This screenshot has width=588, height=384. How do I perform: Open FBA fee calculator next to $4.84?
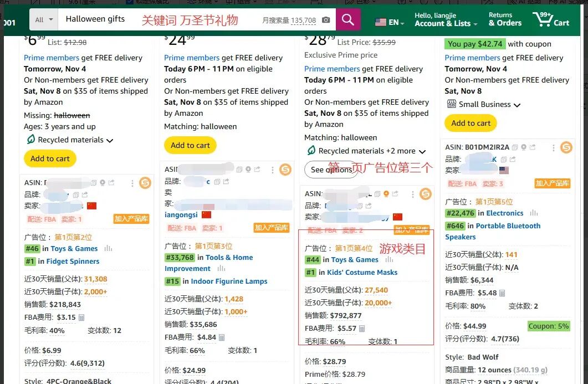click(x=222, y=337)
